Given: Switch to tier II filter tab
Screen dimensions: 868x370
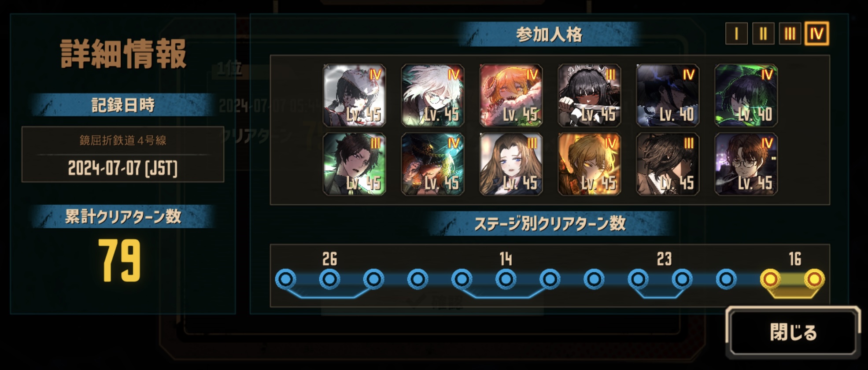Looking at the screenshot, I should pos(763,33).
